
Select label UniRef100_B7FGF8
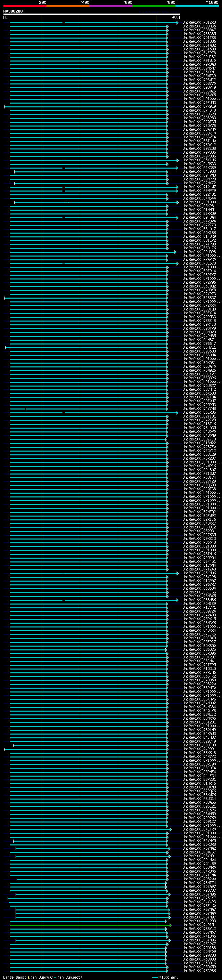point(199,110)
